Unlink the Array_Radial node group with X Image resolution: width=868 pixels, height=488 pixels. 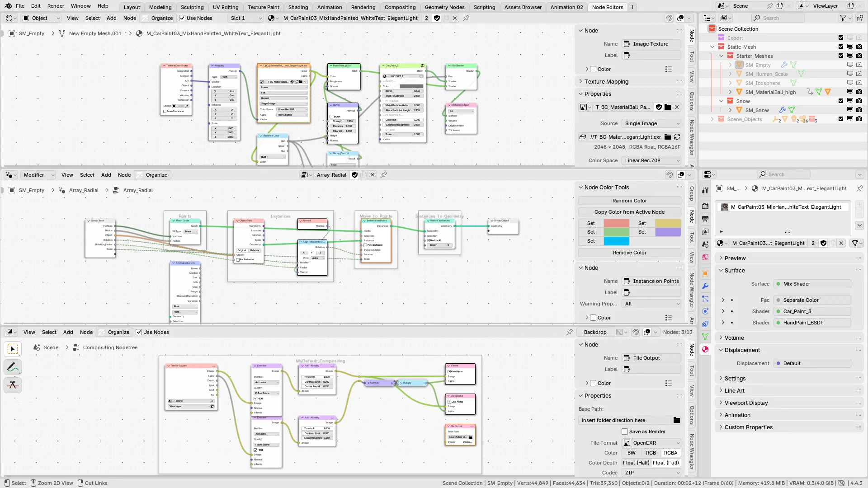[373, 175]
